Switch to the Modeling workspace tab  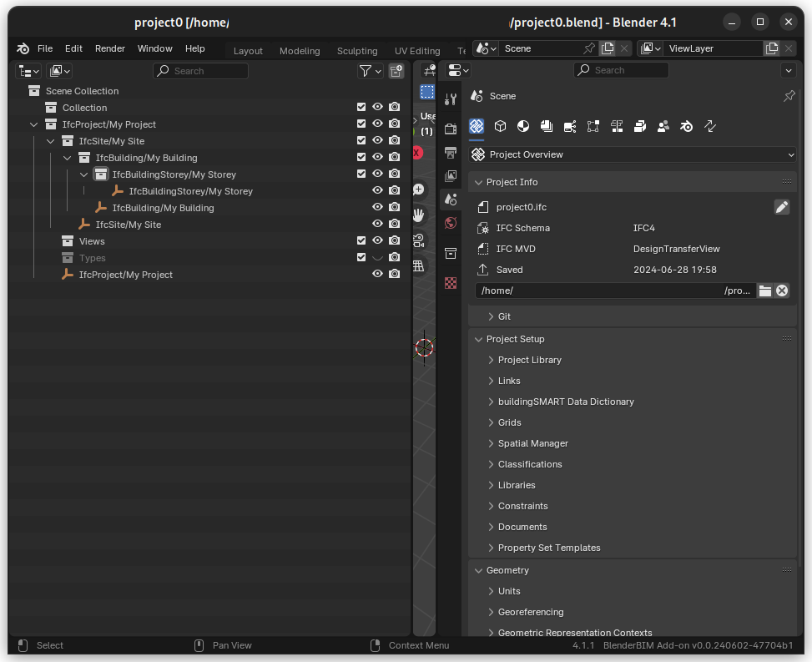click(300, 51)
